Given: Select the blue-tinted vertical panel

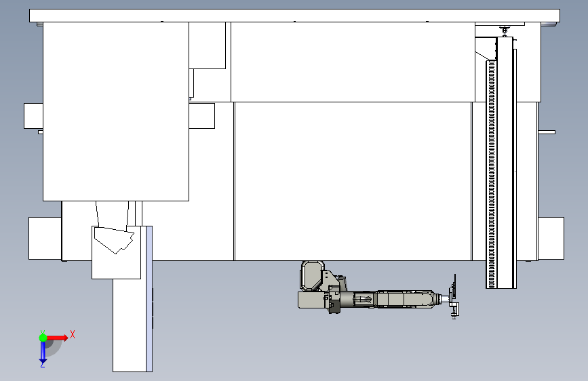Looking at the screenshot, I should click(149, 299).
